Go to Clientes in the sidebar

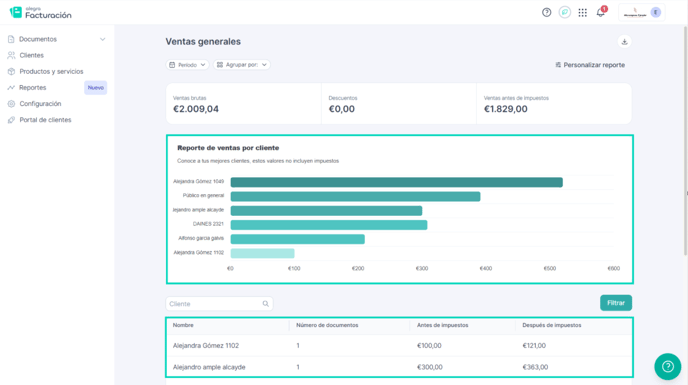pos(31,55)
